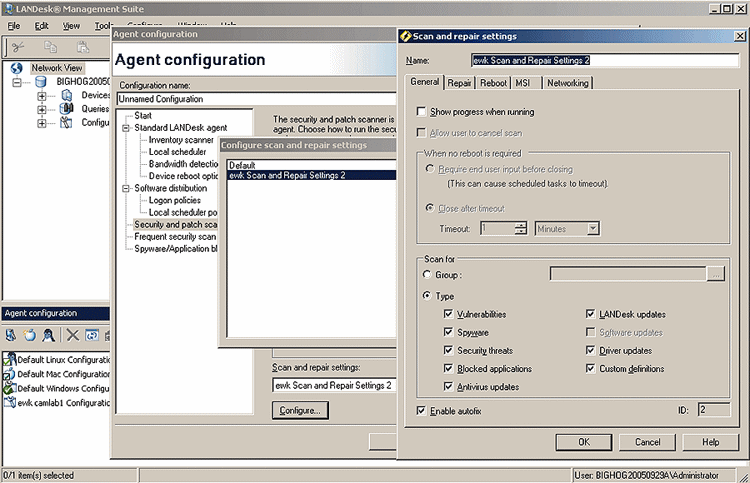The width and height of the screenshot is (750, 483).
Task: Uncheck Custom definitions checkbox
Action: (590, 368)
